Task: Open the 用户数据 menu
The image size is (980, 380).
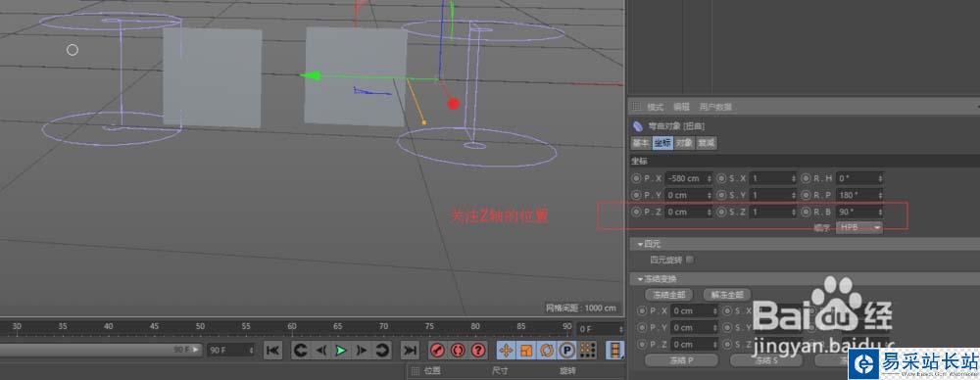Action: [715, 107]
